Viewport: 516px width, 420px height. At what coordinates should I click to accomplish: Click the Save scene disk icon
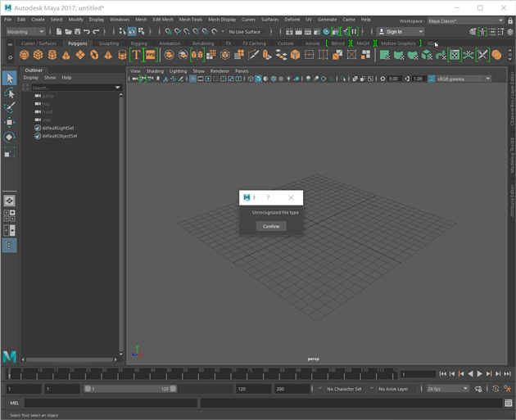pyautogui.click(x=76, y=32)
